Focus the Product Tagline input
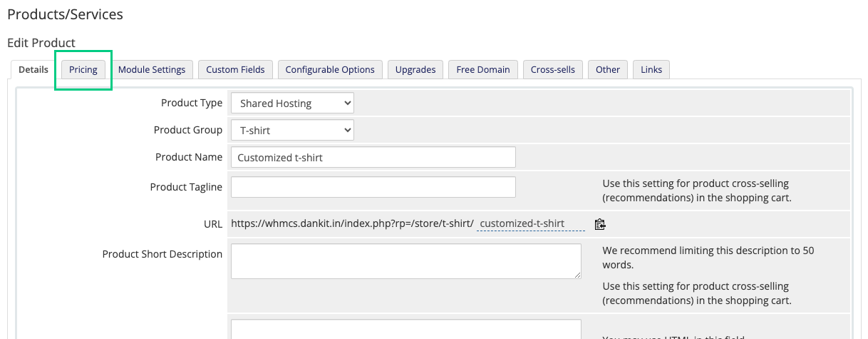The image size is (868, 339). pos(373,187)
